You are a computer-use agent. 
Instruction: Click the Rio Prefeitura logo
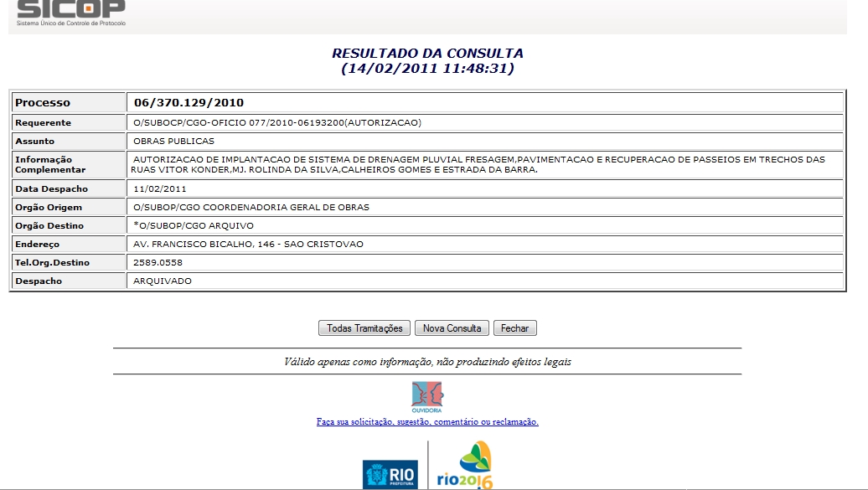click(390, 474)
